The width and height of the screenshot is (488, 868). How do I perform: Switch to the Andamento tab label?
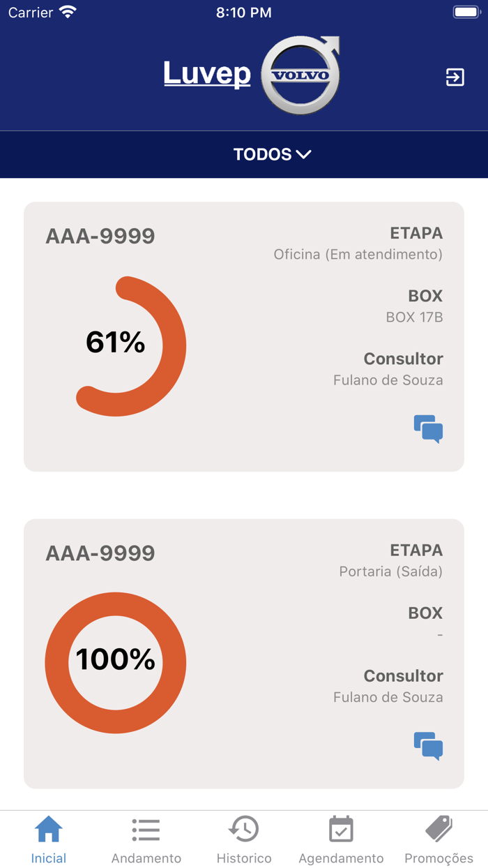tap(146, 858)
